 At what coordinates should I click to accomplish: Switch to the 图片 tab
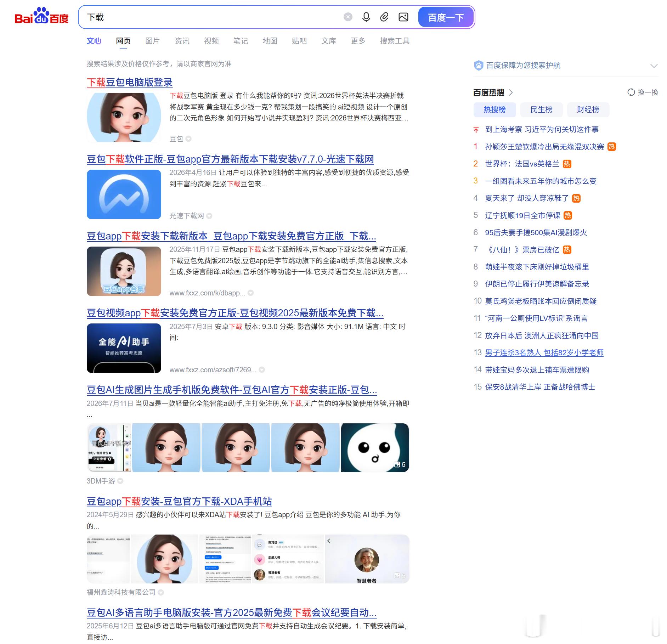(153, 41)
